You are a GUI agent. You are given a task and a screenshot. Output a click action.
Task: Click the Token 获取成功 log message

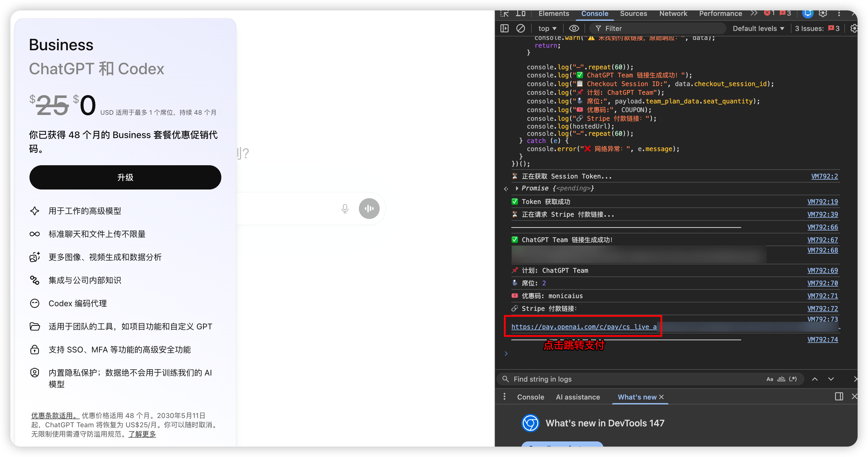[546, 202]
